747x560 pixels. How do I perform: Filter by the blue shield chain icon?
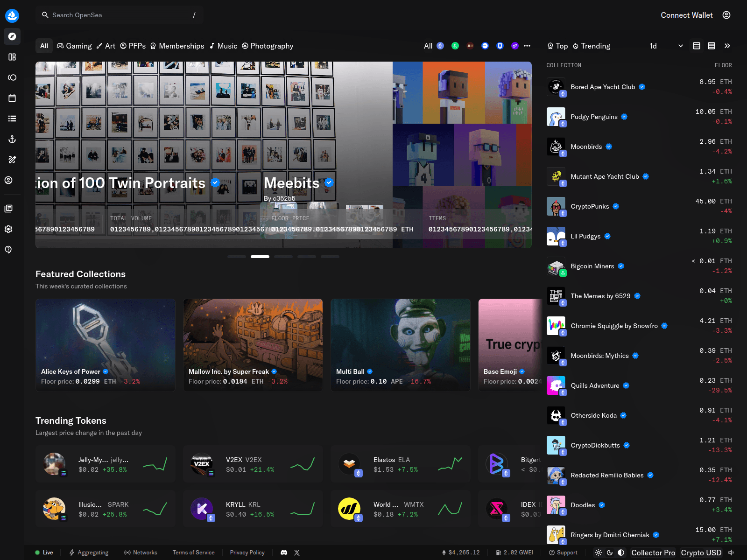click(x=500, y=46)
